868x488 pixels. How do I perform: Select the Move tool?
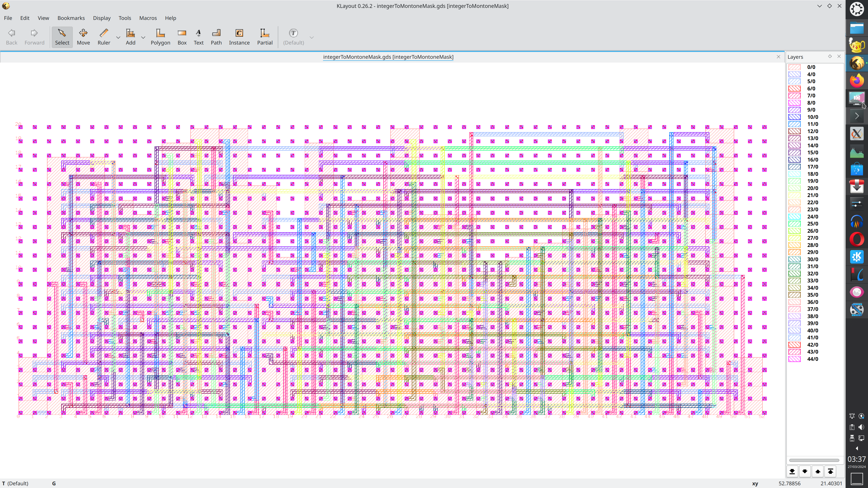point(83,37)
